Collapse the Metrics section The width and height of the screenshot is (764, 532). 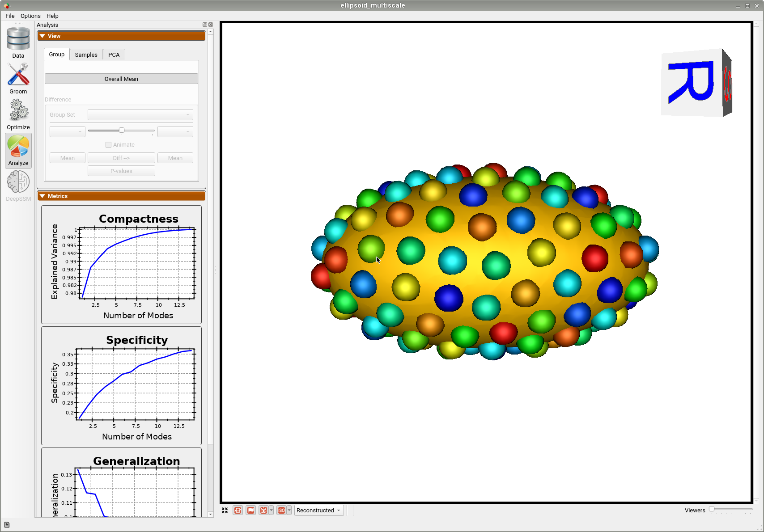point(121,196)
